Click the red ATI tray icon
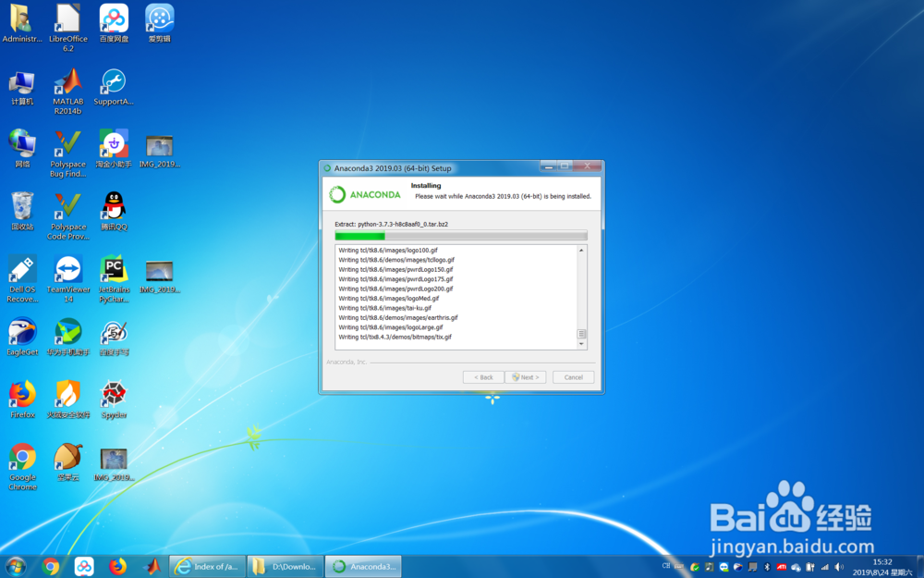This screenshot has height=578, width=924. coord(782,567)
